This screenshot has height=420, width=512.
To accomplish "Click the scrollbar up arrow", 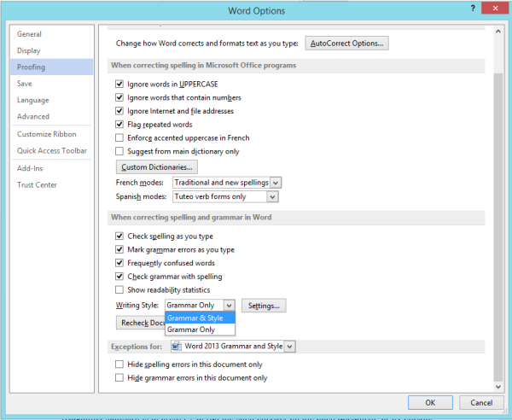I will point(498,32).
